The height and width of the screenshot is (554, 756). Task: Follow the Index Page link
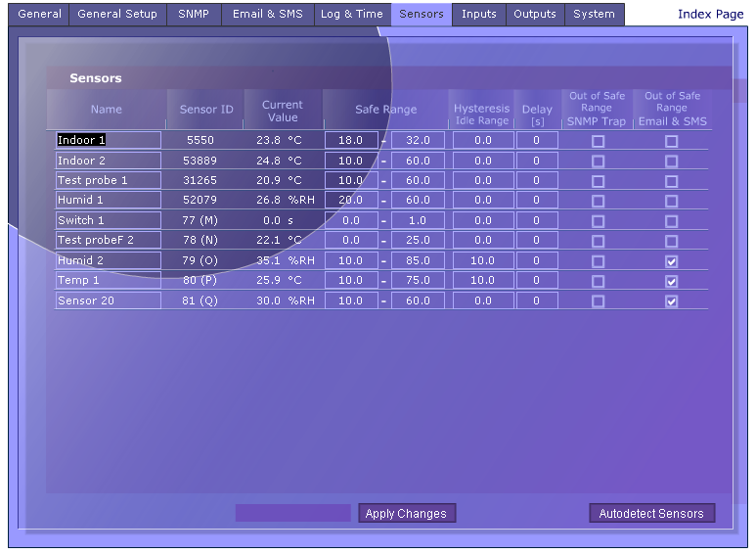pos(710,14)
